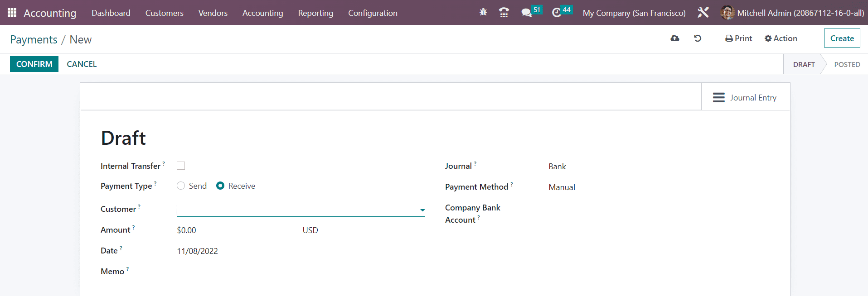
Task: Open the Configuration menu
Action: pos(373,13)
